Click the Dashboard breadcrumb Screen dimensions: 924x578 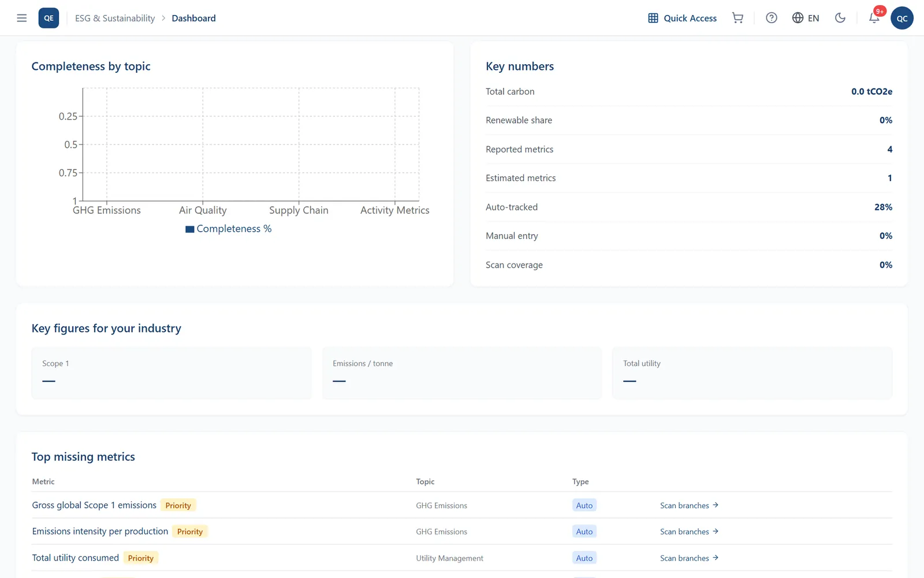(x=193, y=18)
